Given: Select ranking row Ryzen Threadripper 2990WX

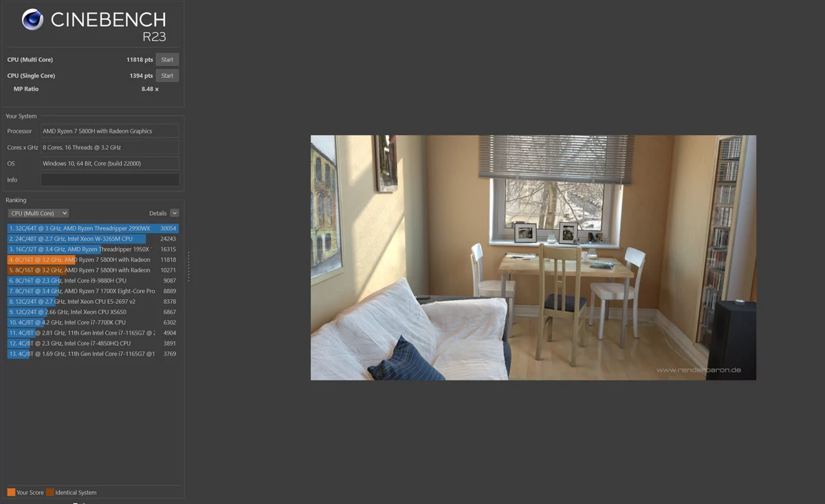Looking at the screenshot, I should click(x=93, y=228).
